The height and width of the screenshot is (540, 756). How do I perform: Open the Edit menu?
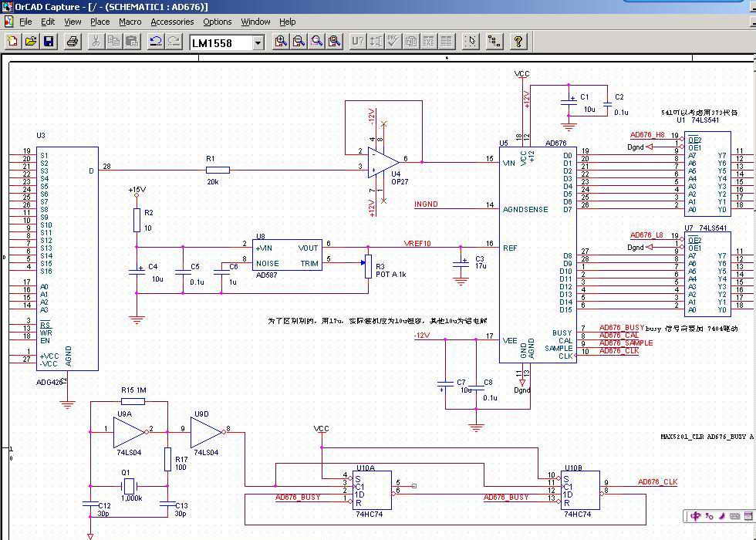tap(48, 22)
